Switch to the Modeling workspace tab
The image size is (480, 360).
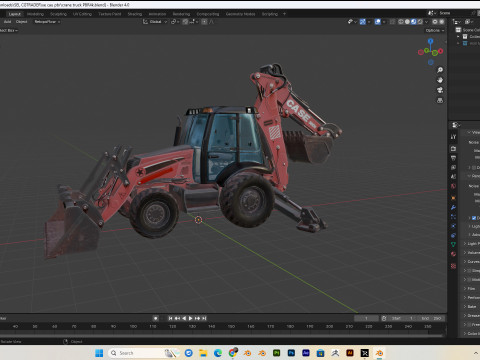tap(35, 14)
